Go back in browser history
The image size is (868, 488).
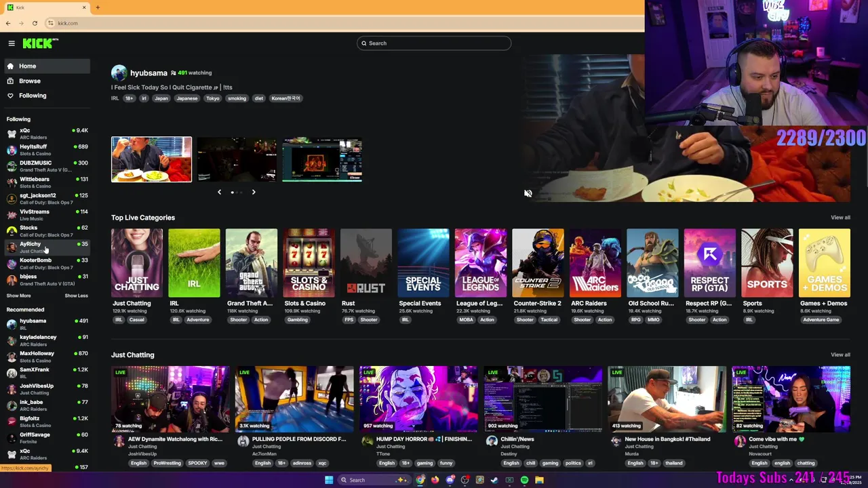pos(8,23)
